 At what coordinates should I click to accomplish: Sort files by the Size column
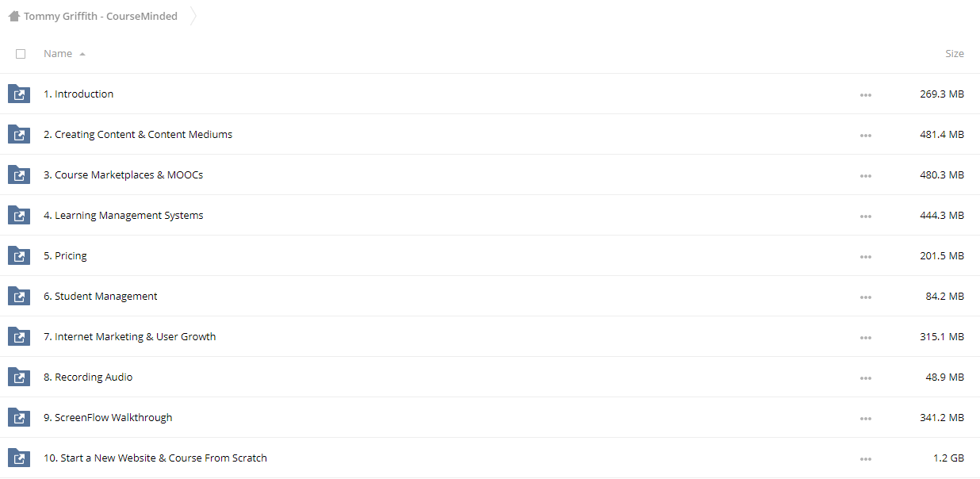coord(955,54)
